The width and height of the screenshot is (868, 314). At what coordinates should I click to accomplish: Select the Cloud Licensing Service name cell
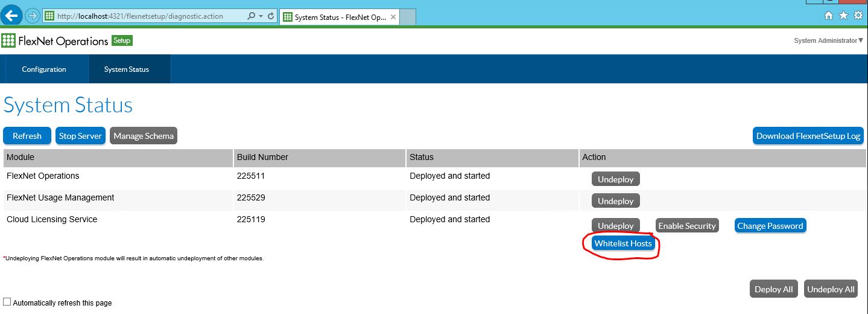52,219
